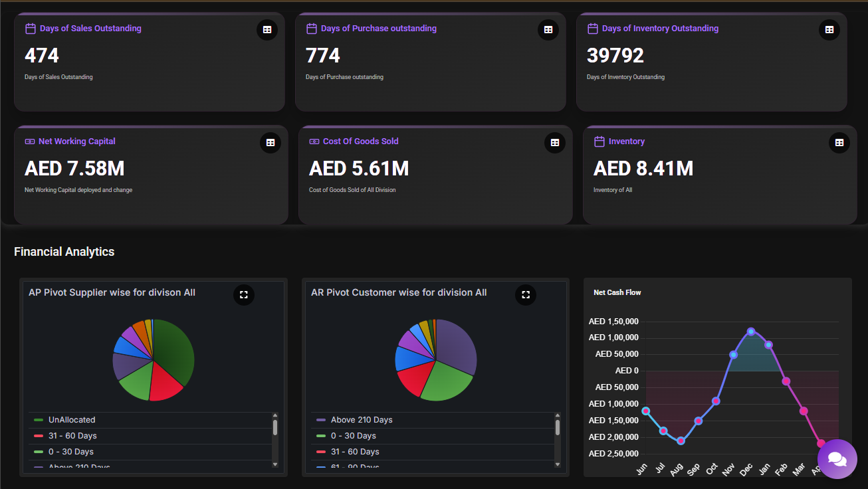Screen dimensions: 868x489
Task: Open table view for Days of Purchase outstanding
Action: tap(548, 30)
